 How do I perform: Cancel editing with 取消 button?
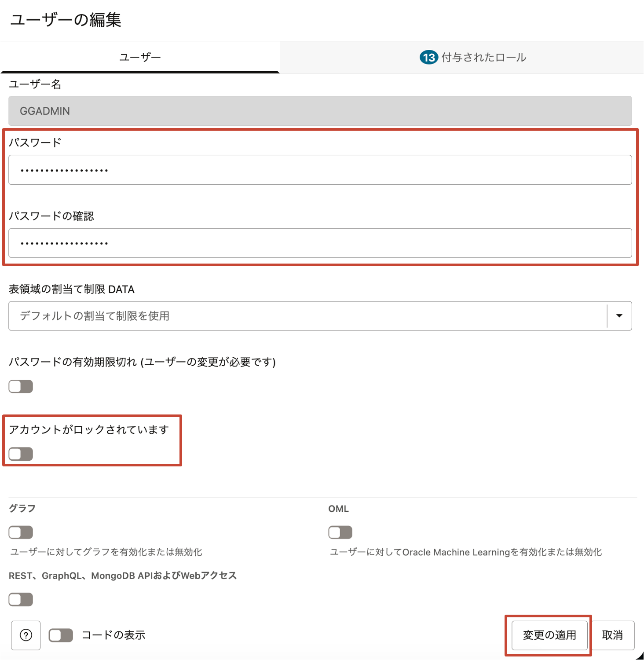point(614,635)
